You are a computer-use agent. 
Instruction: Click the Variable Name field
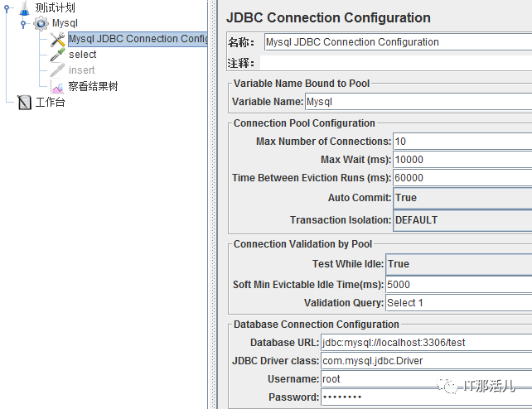tap(418, 102)
